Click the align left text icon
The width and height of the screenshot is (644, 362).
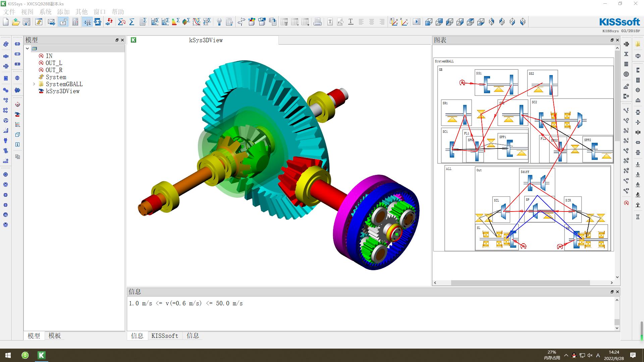(x=361, y=22)
